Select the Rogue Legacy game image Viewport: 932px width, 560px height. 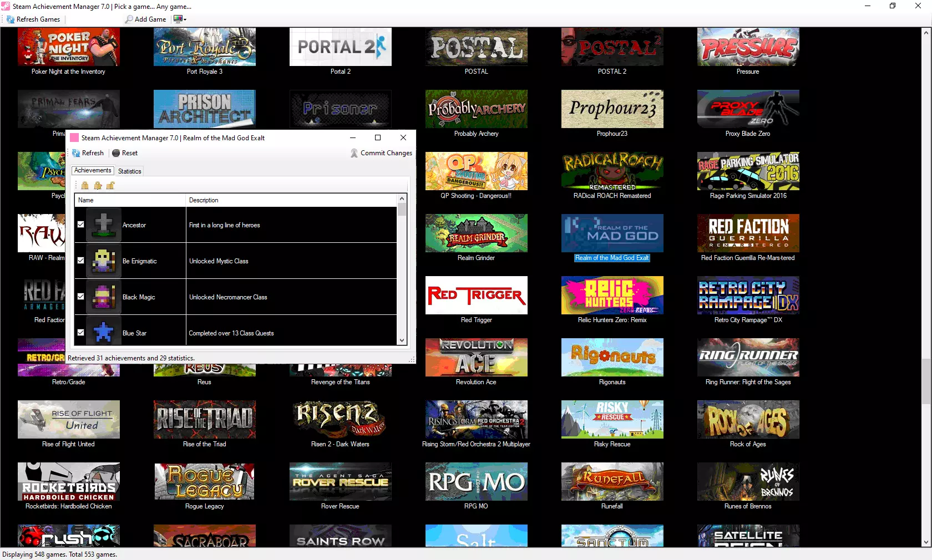[x=205, y=482]
